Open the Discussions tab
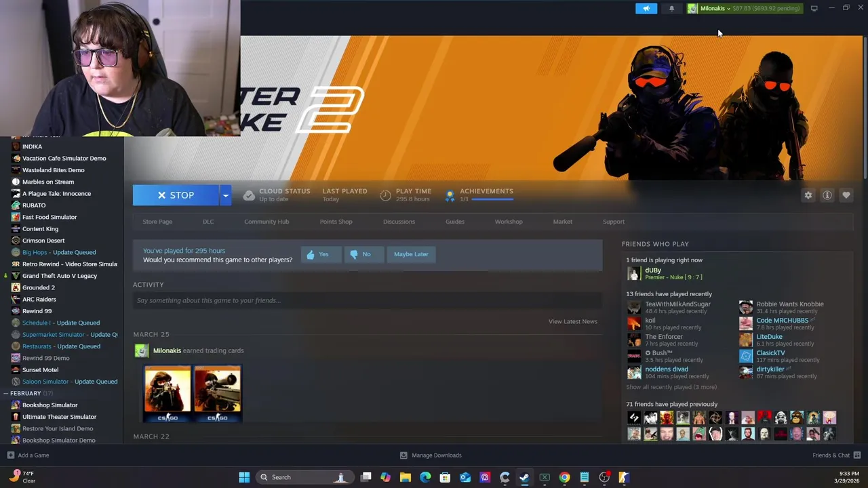 [x=399, y=222]
